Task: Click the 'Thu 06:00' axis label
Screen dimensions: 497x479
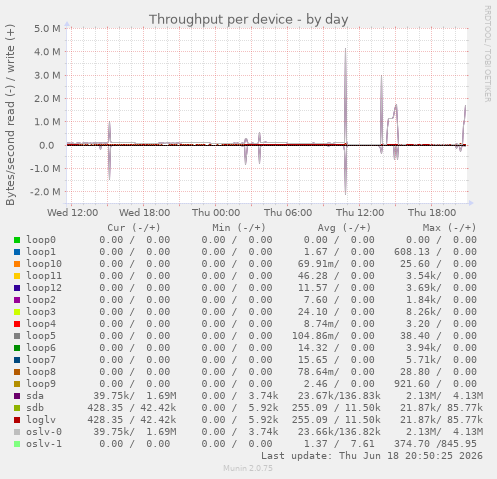Action: pyautogui.click(x=288, y=213)
